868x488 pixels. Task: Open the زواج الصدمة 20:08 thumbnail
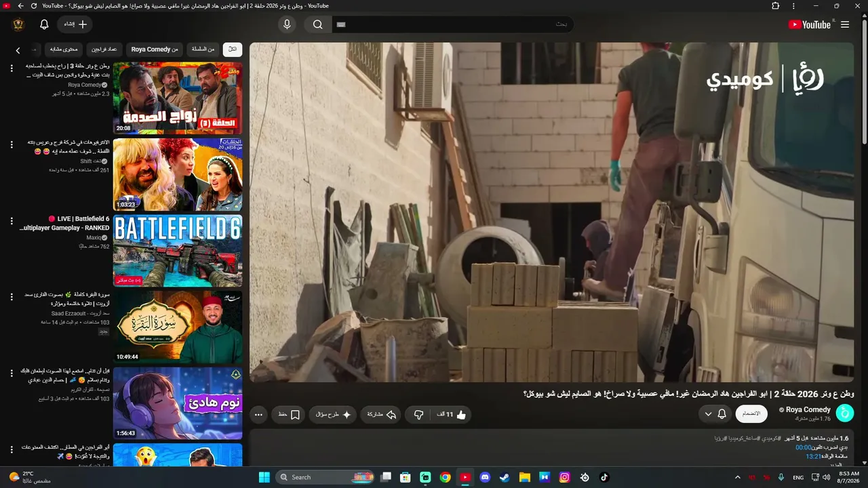[178, 98]
